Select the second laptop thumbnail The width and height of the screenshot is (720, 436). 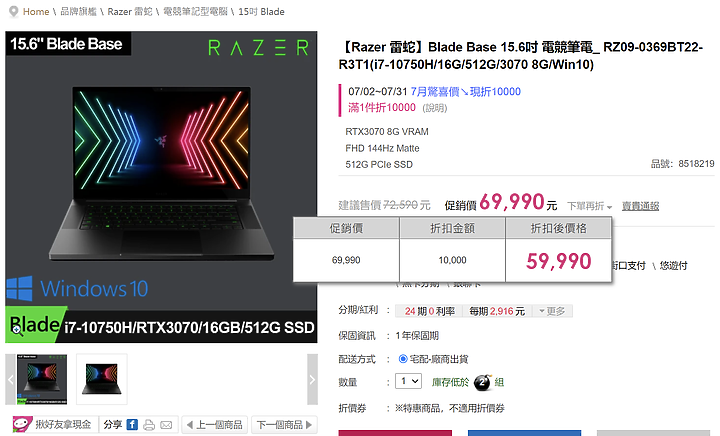pyautogui.click(x=102, y=379)
